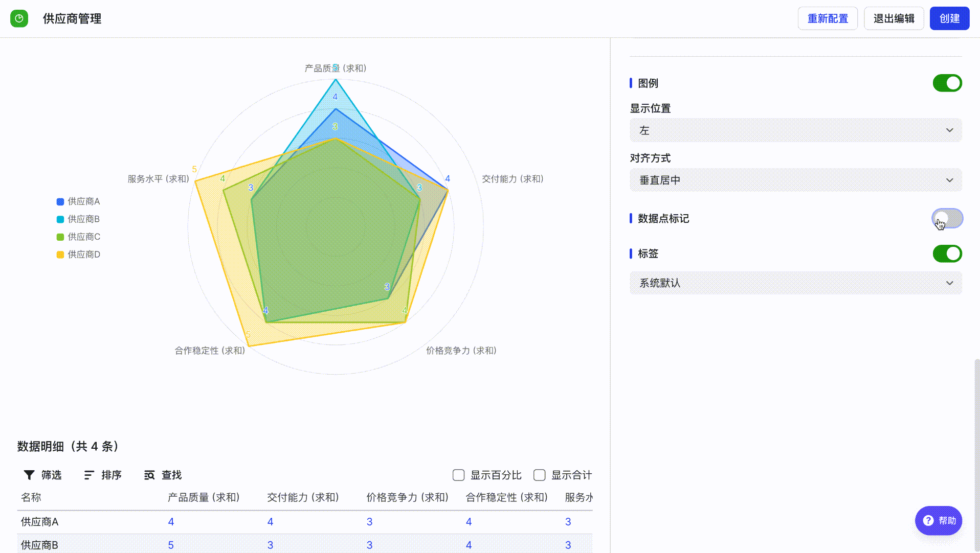
Task: Click the question mark help icon
Action: coord(928,520)
